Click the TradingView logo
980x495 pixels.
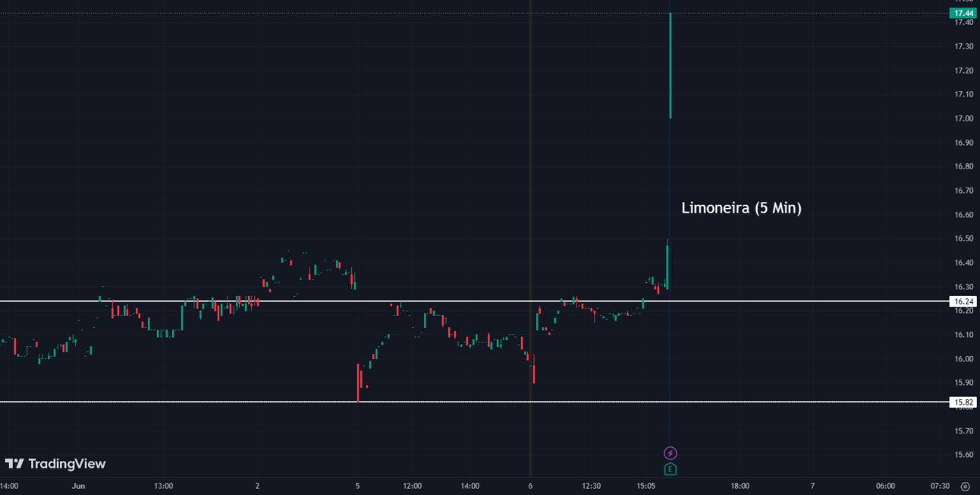(x=55, y=464)
